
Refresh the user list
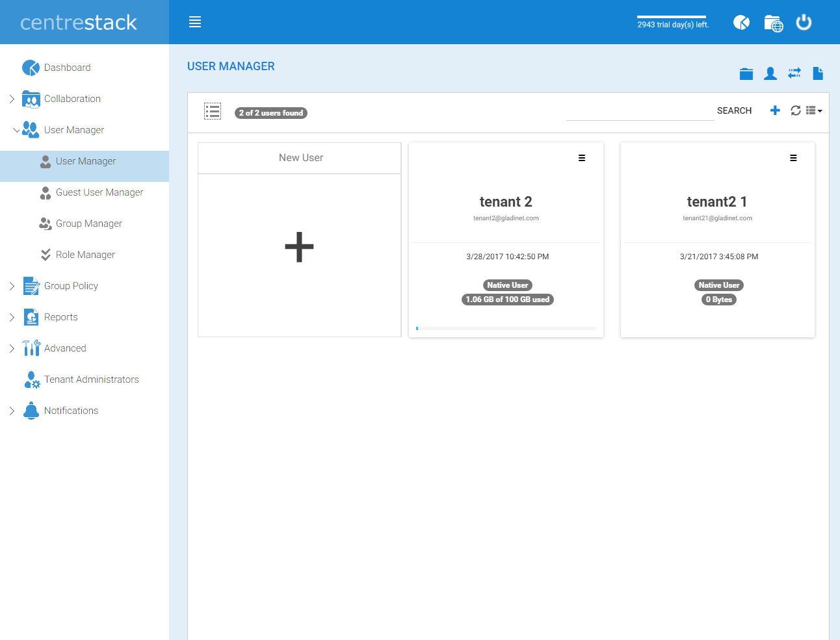(796, 110)
